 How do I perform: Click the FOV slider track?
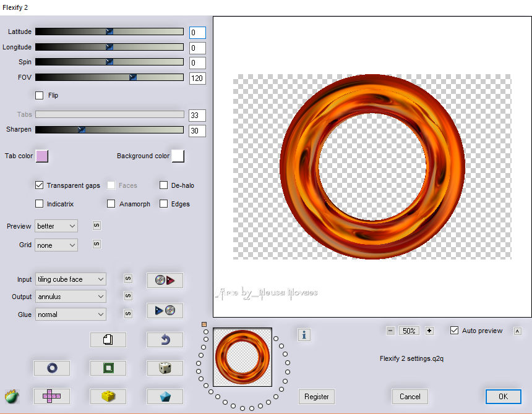(x=109, y=77)
